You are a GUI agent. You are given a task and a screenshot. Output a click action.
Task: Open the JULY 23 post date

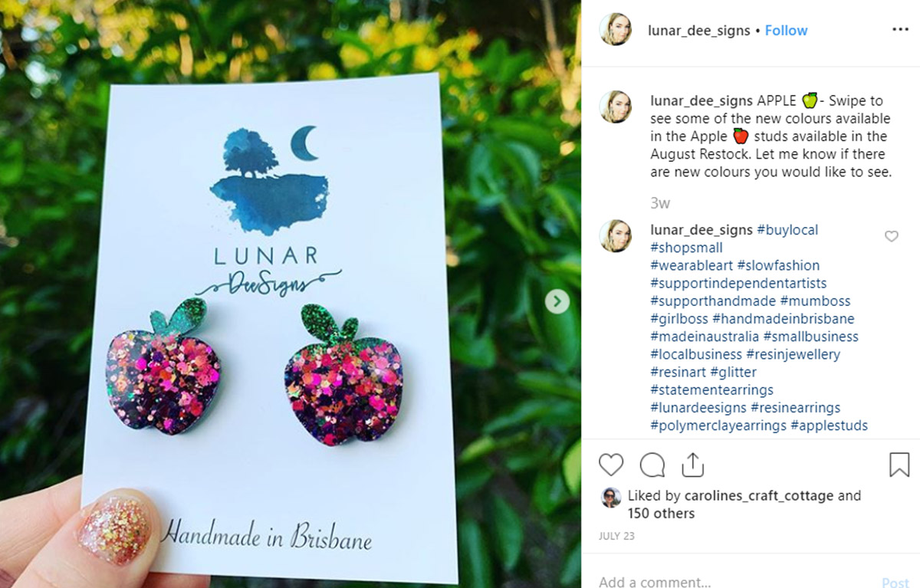tap(616, 536)
